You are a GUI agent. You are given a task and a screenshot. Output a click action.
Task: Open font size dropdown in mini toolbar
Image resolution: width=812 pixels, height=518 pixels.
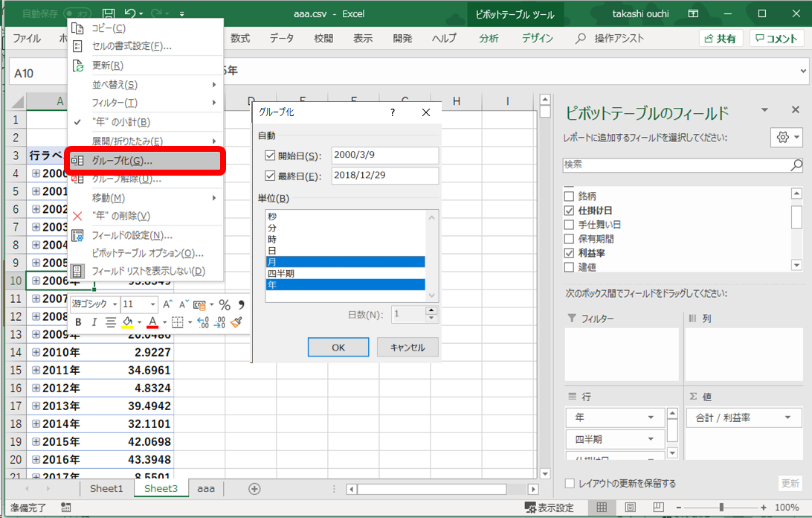152,304
